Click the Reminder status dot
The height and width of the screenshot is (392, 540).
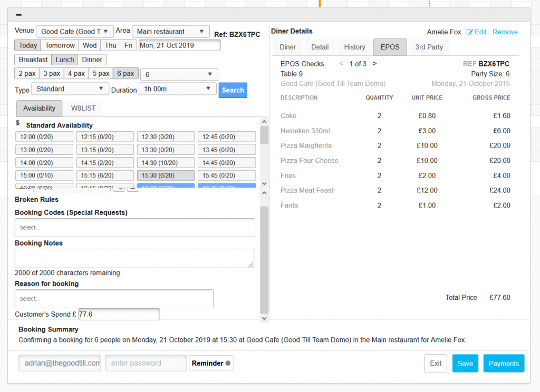(228, 363)
